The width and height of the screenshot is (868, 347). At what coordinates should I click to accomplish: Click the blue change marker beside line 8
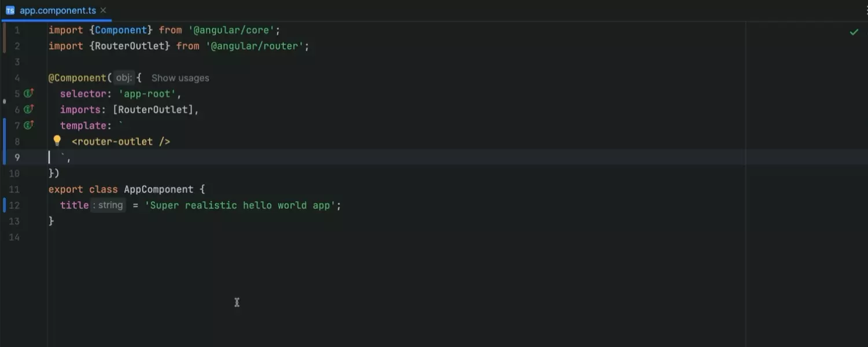pos(4,141)
